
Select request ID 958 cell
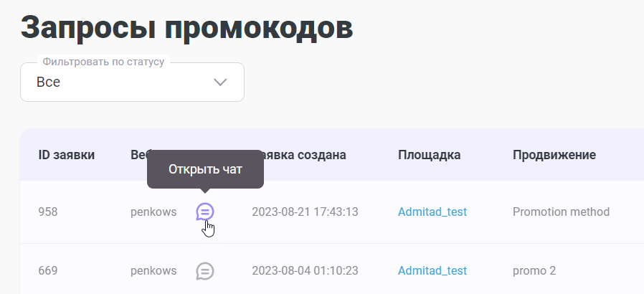[48, 212]
